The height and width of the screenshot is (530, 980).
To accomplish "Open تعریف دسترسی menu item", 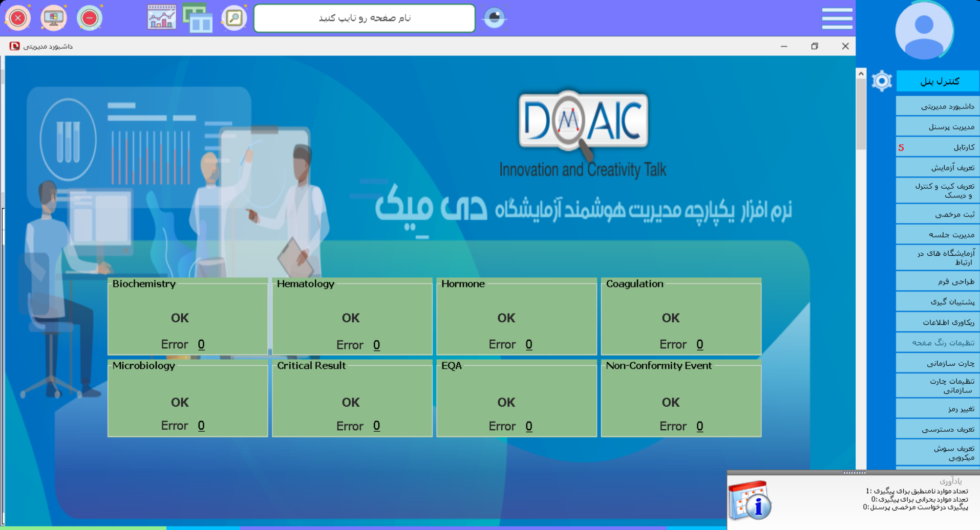I will tap(938, 429).
